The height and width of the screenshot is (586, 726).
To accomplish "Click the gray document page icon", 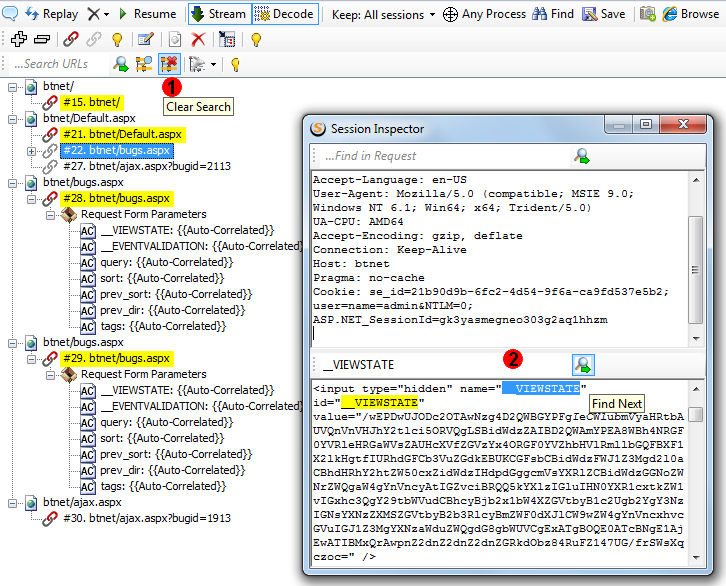I will [175, 39].
